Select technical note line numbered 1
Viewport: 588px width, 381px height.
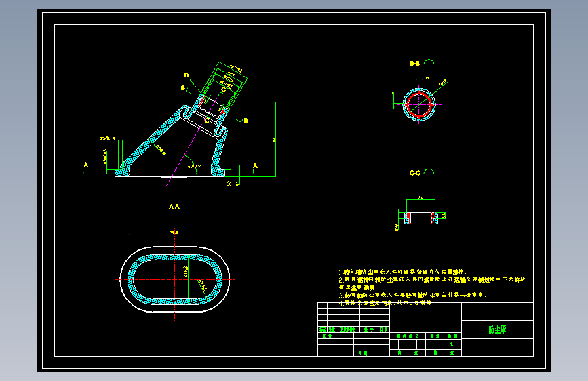click(402, 272)
